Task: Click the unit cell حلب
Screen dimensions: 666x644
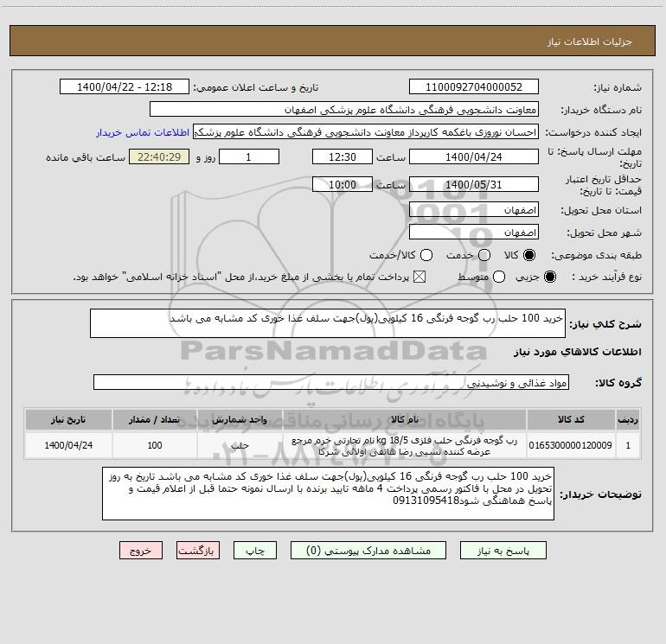Action: [x=240, y=445]
